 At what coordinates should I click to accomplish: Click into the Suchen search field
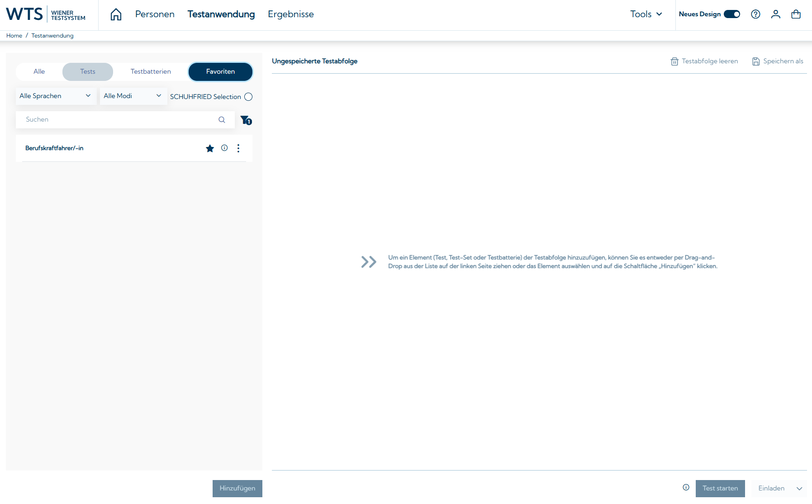(x=118, y=120)
